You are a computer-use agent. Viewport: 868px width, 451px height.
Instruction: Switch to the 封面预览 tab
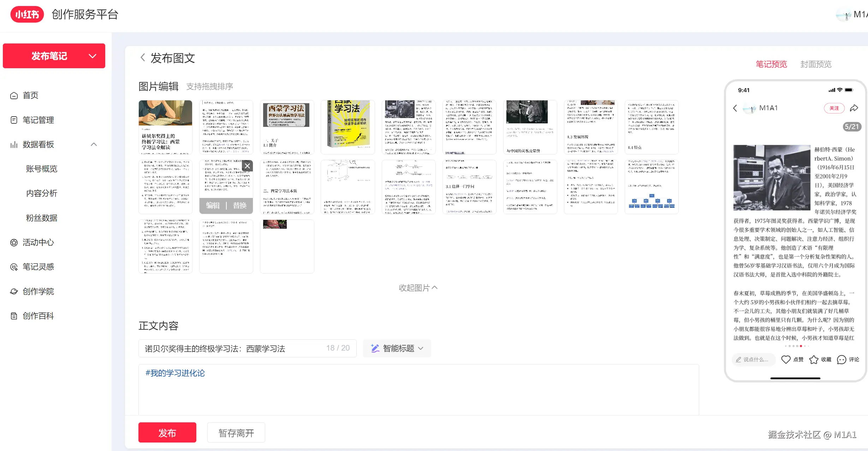pyautogui.click(x=816, y=64)
